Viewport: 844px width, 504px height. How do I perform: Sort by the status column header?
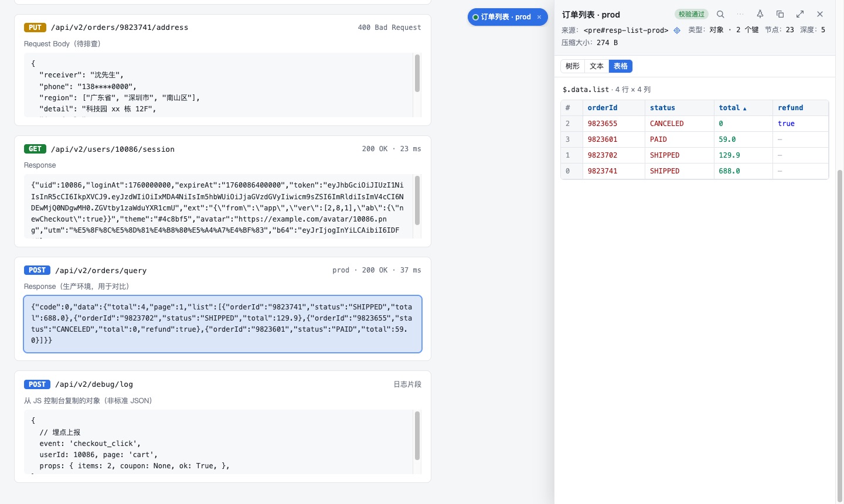pos(679,108)
